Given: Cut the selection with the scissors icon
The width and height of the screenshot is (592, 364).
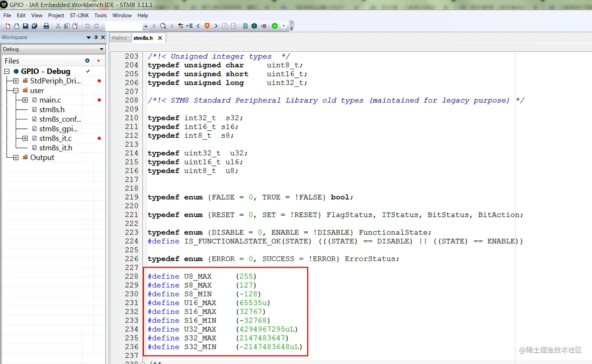Looking at the screenshot, I should pyautogui.click(x=58, y=26).
